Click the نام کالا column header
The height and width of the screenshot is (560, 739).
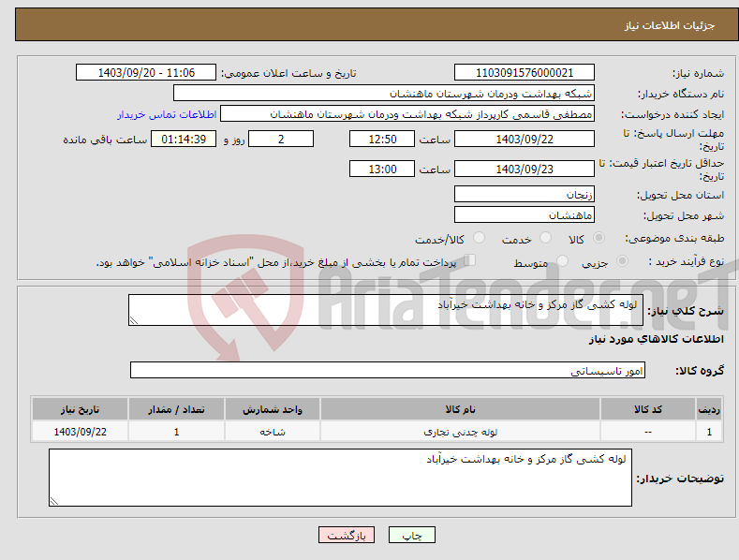(460, 409)
